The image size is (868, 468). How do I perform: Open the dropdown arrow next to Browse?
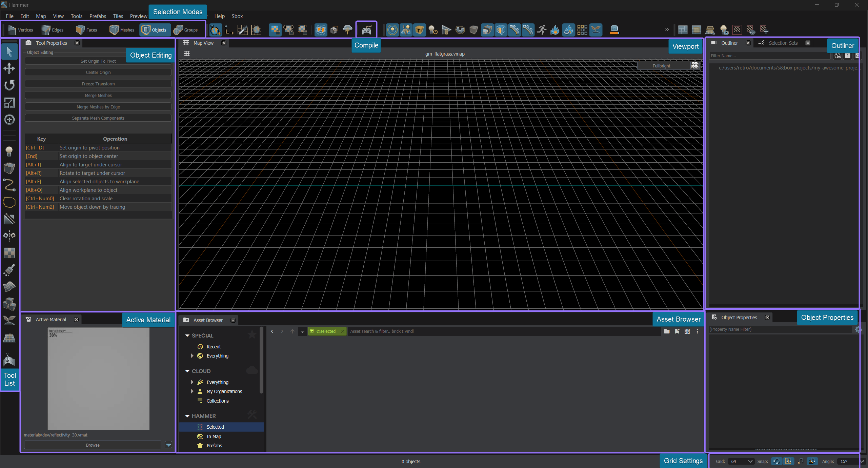pos(168,445)
